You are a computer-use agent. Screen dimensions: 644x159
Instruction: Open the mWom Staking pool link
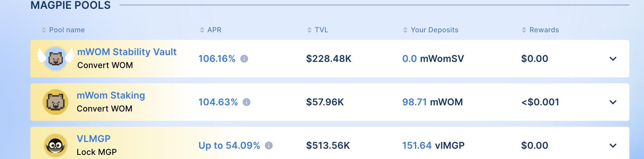[111, 95]
